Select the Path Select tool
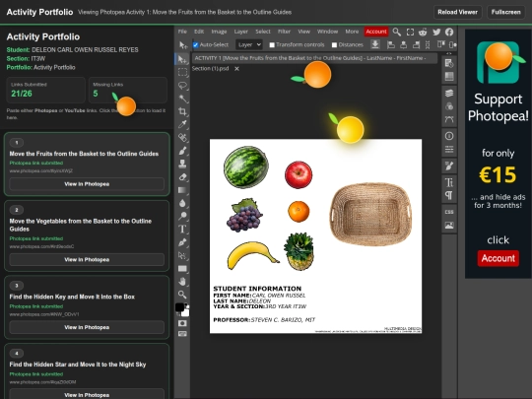Viewport: 532px width, 399px height. point(182,255)
